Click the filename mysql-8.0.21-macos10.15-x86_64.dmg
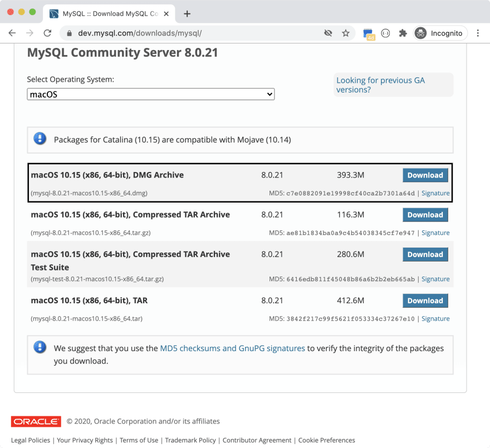The image size is (490, 448). [x=89, y=193]
